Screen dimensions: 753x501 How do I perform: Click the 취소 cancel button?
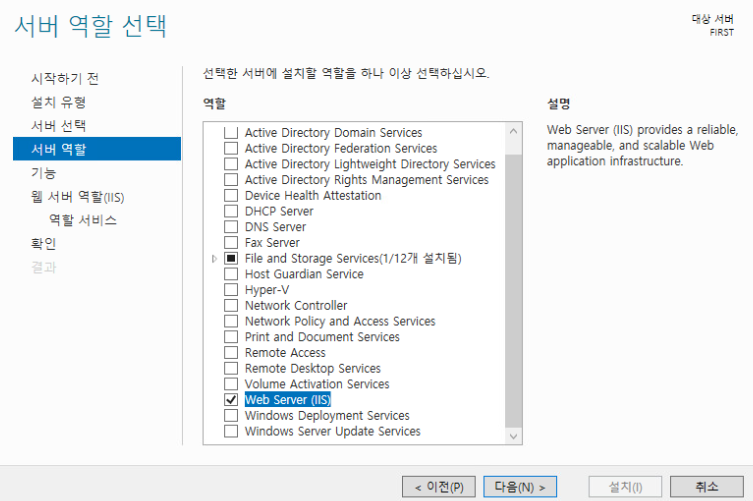pyautogui.click(x=707, y=487)
